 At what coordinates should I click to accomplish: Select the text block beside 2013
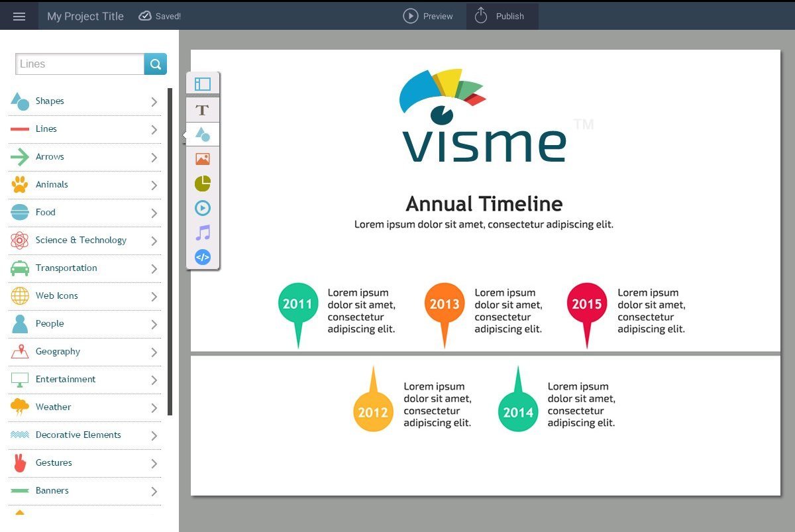tap(508, 311)
